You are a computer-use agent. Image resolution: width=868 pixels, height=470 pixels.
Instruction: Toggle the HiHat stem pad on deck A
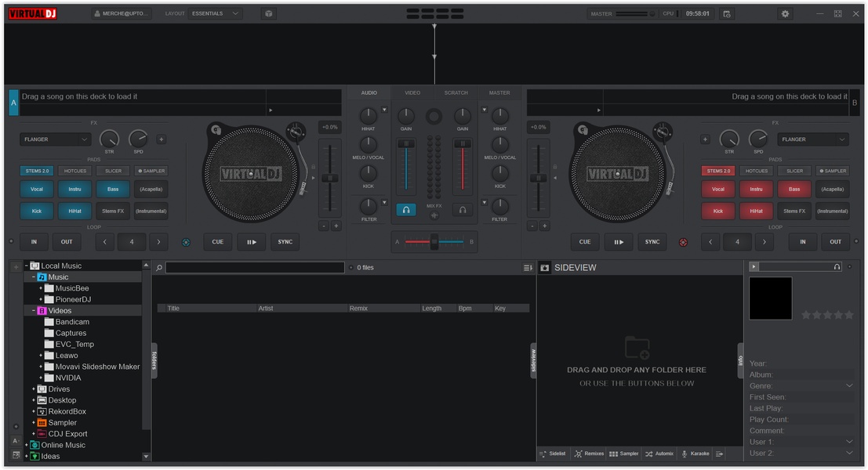[x=74, y=211]
